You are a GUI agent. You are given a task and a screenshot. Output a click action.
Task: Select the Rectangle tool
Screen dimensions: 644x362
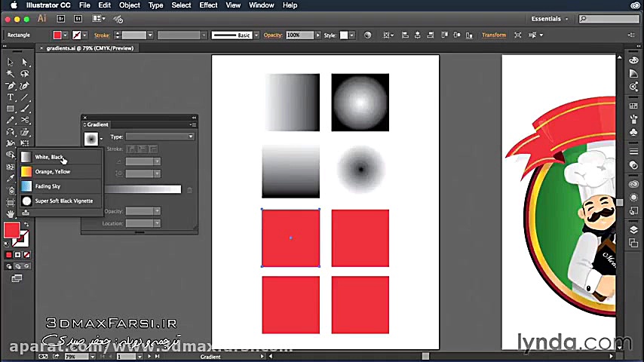[11, 109]
